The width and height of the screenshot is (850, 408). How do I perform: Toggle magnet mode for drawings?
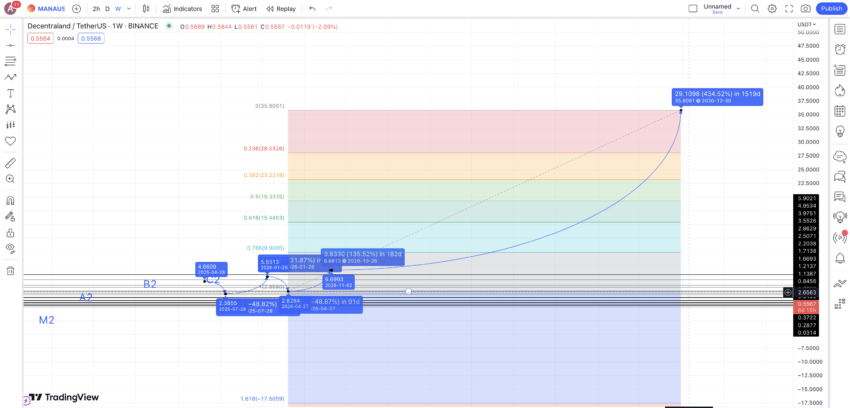coord(10,200)
